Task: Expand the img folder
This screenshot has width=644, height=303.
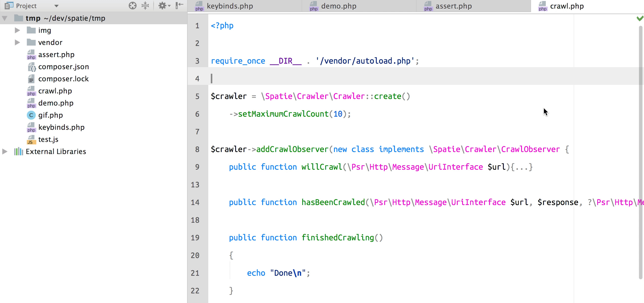Action: pos(17,31)
